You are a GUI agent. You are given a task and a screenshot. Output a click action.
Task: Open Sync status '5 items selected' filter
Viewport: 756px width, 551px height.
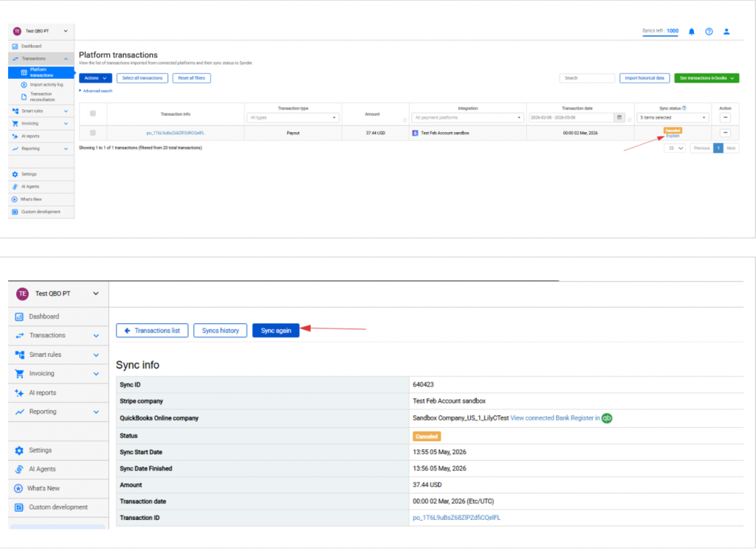point(673,117)
